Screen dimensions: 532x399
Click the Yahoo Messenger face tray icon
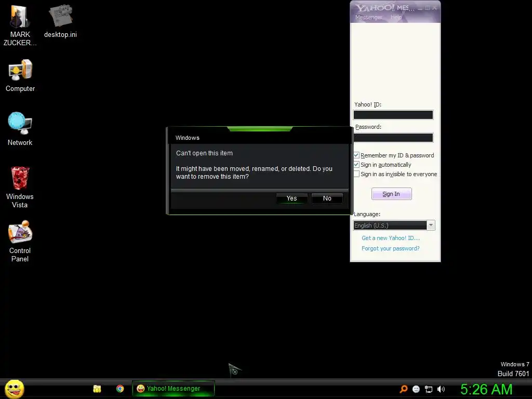[416, 389]
